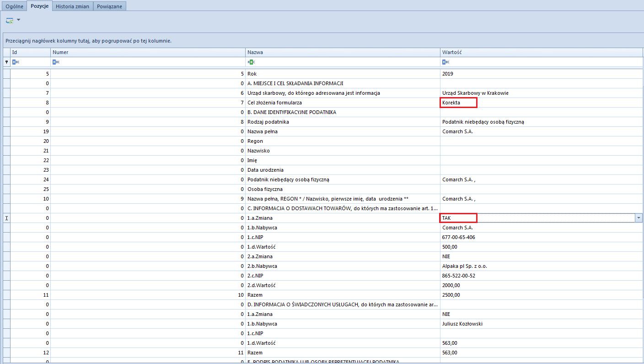The image size is (644, 364).
Task: Click the Numer column filter condition icon
Action: [x=56, y=62]
